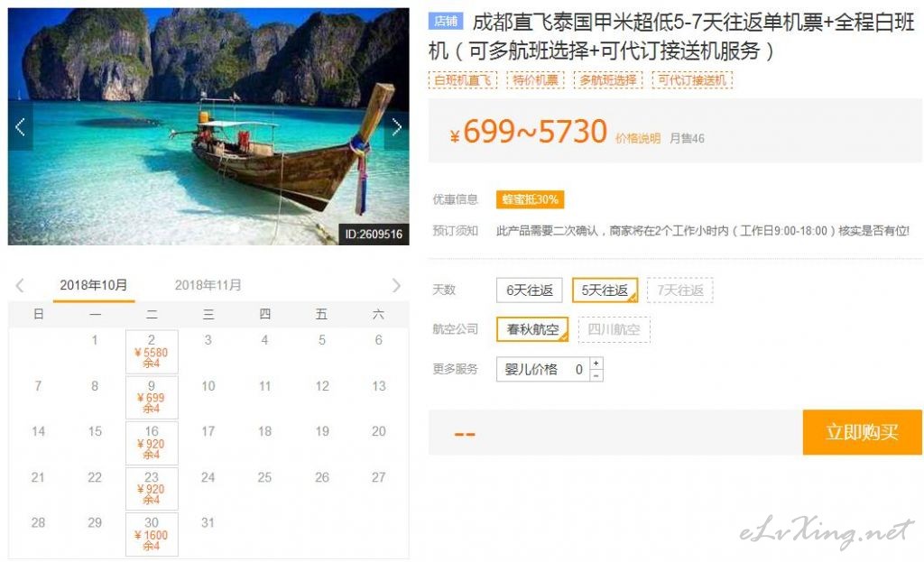The height and width of the screenshot is (562, 924).
Task: Choose 春秋航空 airline option
Action: point(532,329)
